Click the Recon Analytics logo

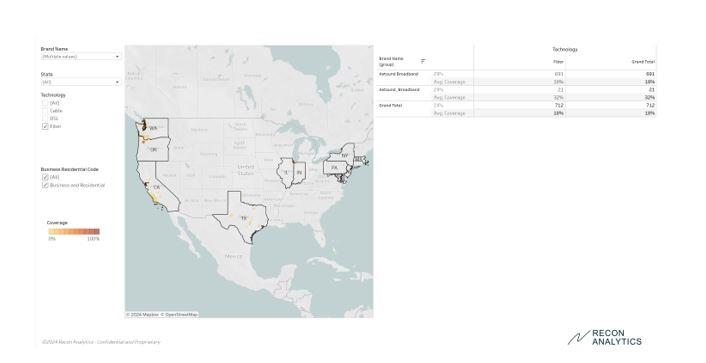tap(605, 337)
